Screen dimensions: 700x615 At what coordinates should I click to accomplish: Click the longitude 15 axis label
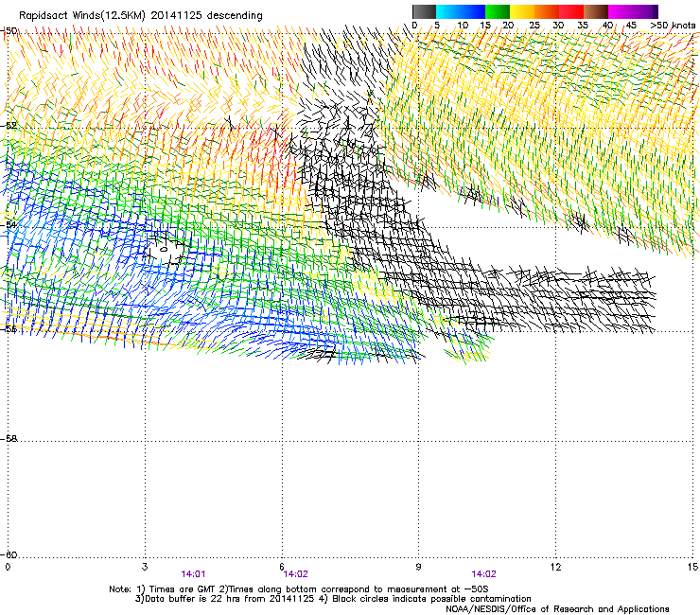click(692, 567)
